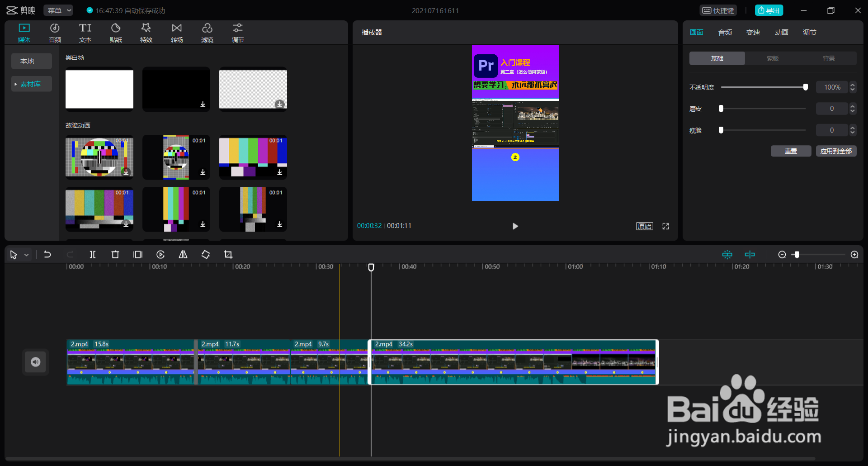Open the 调节 adjustment panel in top toolbar
Image resolution: width=868 pixels, height=466 pixels.
238,33
